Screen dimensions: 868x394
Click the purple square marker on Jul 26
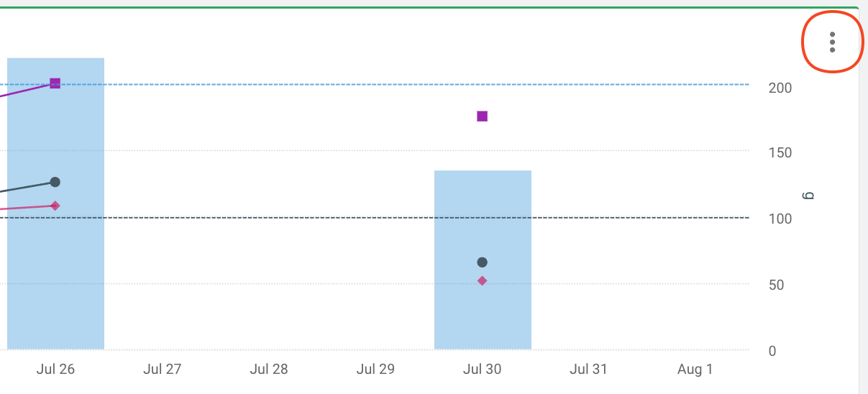pyautogui.click(x=55, y=83)
